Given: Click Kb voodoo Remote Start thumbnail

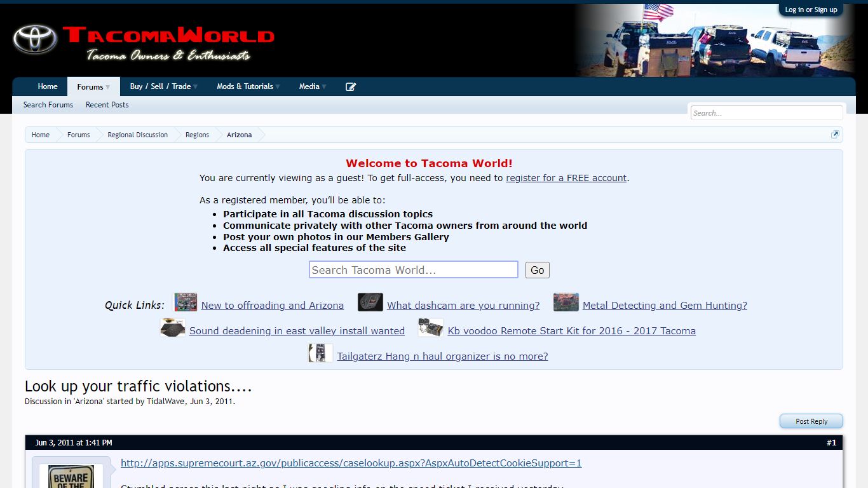Looking at the screenshot, I should point(431,328).
